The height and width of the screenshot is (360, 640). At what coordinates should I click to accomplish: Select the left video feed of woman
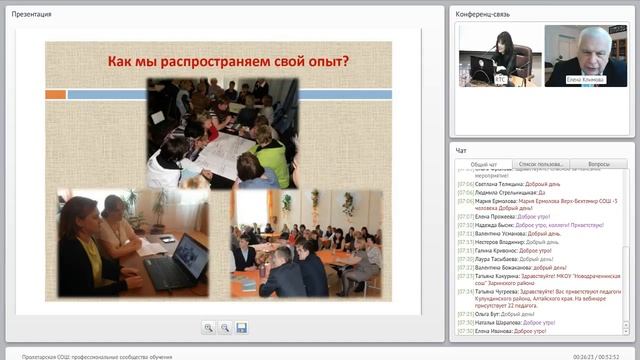[x=500, y=56]
